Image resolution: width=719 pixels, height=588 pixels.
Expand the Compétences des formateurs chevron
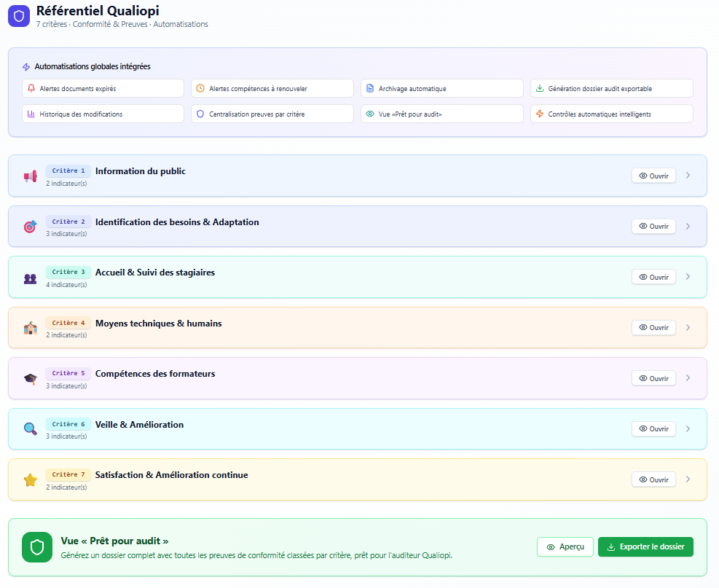click(x=688, y=378)
